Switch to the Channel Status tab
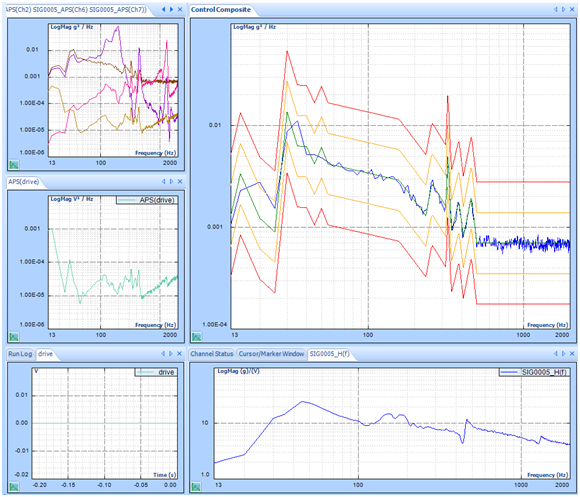Screen dimensions: 580x497 [x=212, y=354]
